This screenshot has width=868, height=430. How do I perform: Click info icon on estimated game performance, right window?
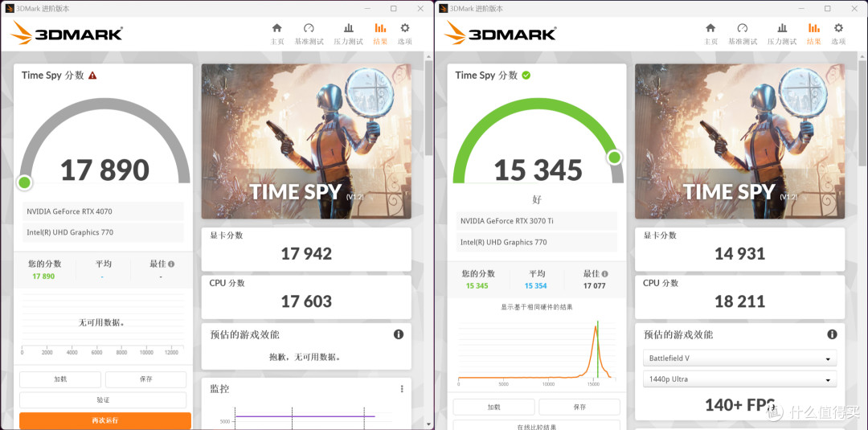coord(832,334)
